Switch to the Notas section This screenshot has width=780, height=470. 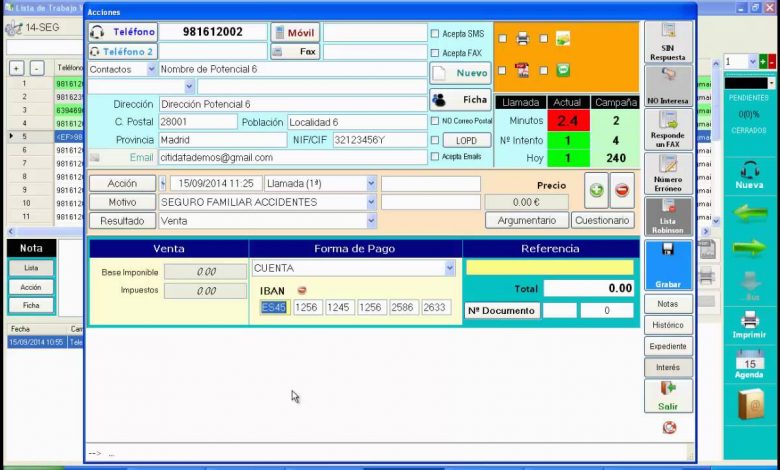(668, 303)
